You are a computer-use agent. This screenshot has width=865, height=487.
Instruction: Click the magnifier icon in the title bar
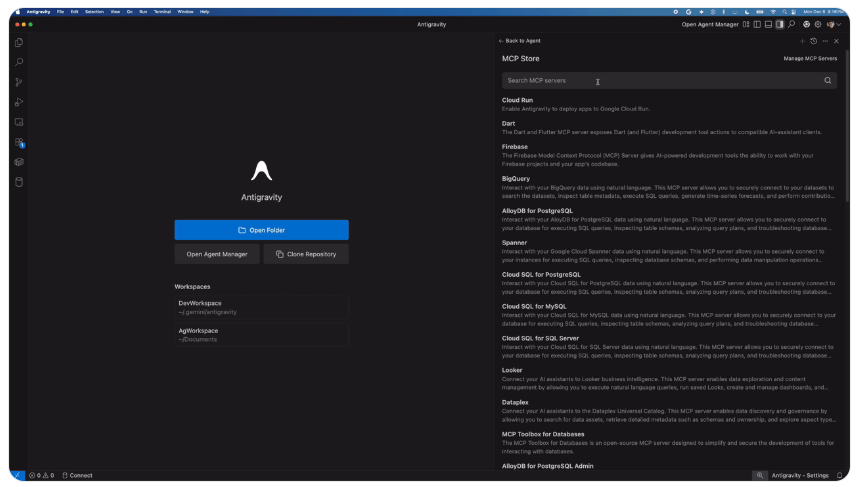[x=792, y=24]
